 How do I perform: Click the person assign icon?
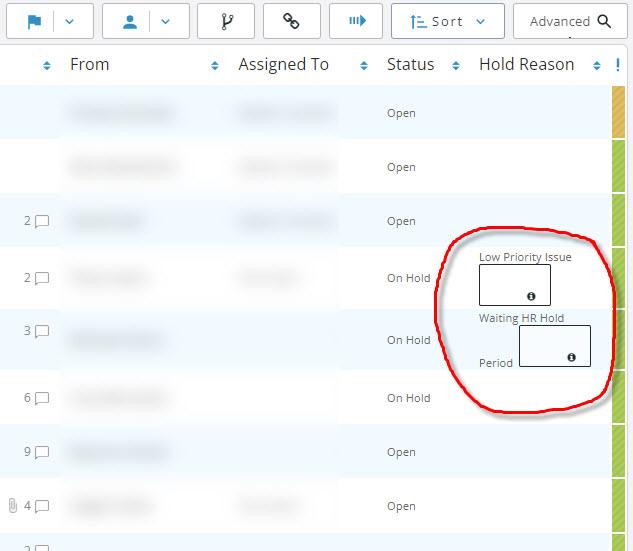132,21
